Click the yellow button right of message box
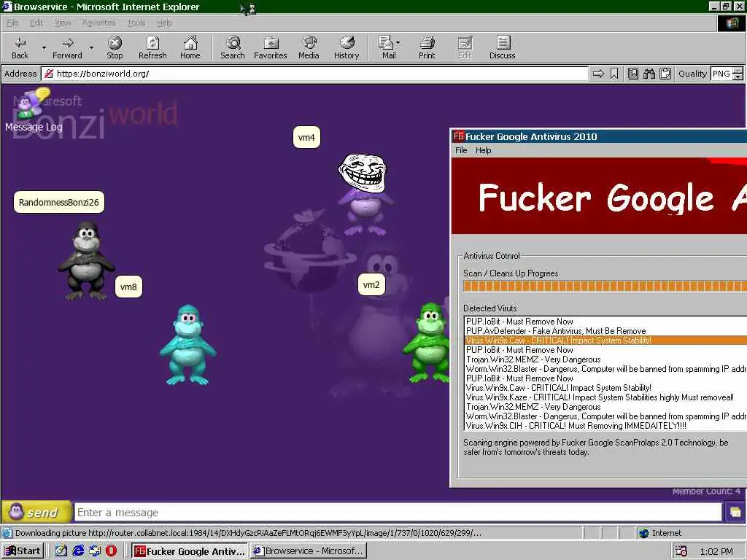Viewport: 747px width, 560px height. [x=735, y=513]
